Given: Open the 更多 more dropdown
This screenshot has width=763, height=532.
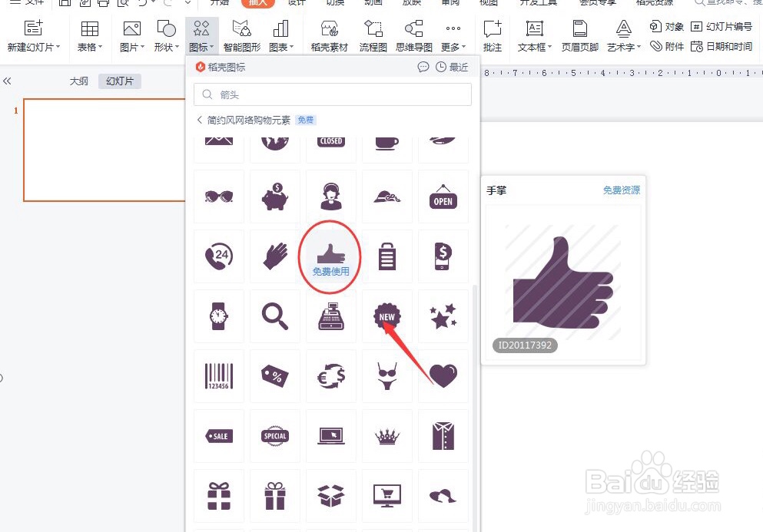Looking at the screenshot, I should coord(453,47).
